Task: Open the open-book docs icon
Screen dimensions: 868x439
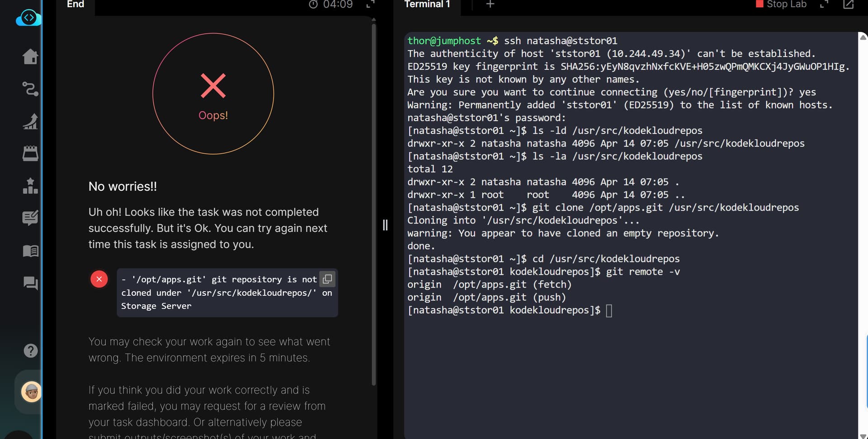Action: pos(30,251)
